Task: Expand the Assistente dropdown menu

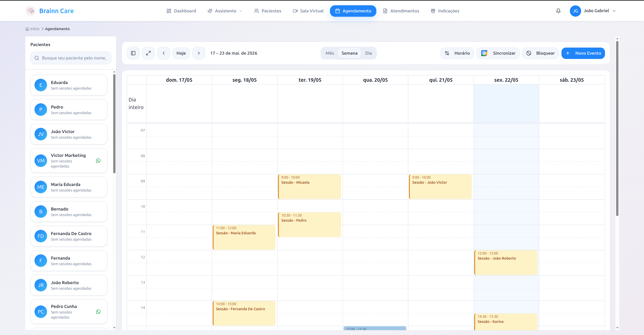Action: 225,11
